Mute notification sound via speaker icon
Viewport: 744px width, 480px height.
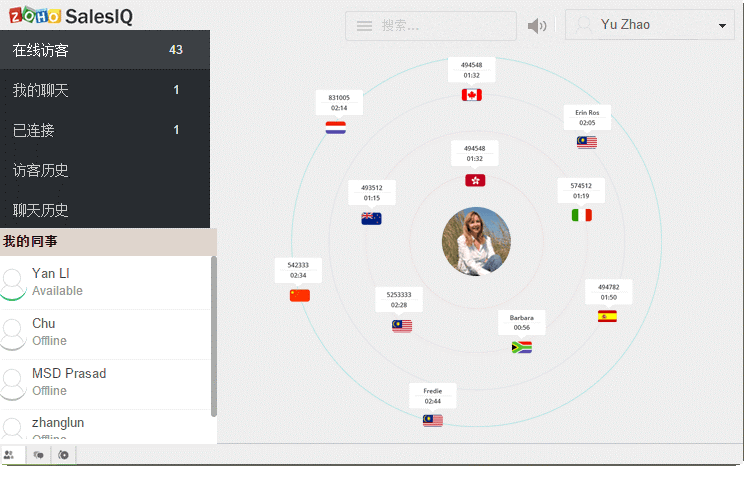pyautogui.click(x=537, y=25)
